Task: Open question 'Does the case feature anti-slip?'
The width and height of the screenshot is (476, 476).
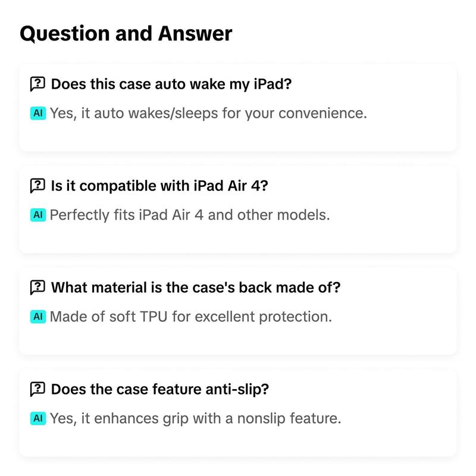Action: 160,390
